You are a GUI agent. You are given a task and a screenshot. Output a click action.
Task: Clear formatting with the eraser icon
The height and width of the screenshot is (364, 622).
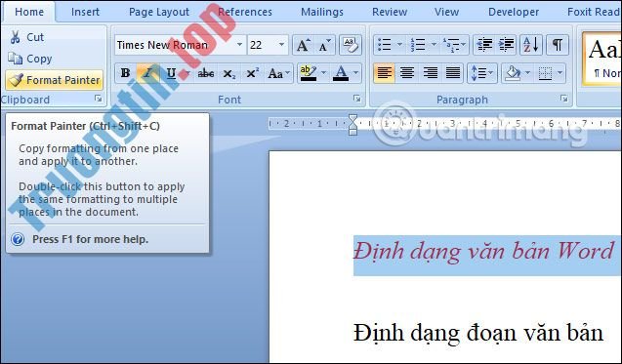click(x=351, y=45)
